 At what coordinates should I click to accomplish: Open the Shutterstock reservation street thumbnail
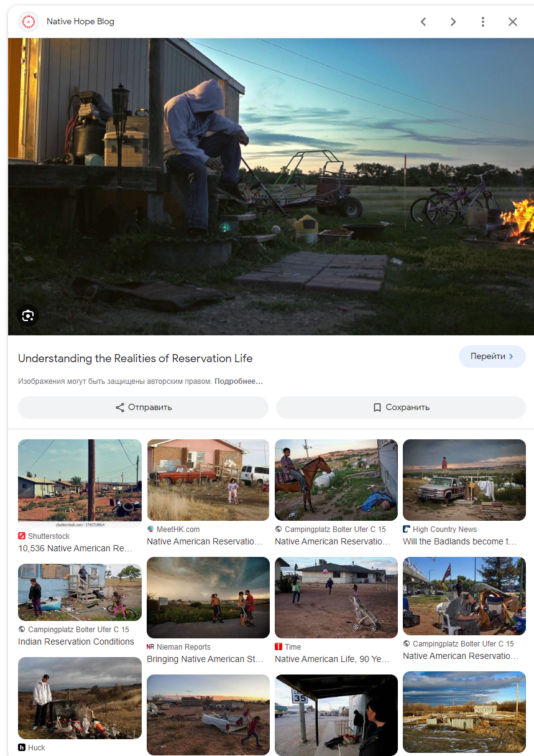coord(80,483)
